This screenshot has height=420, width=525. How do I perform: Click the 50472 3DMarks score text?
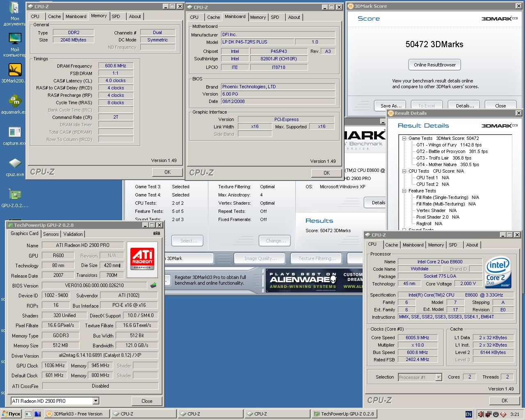(x=434, y=44)
